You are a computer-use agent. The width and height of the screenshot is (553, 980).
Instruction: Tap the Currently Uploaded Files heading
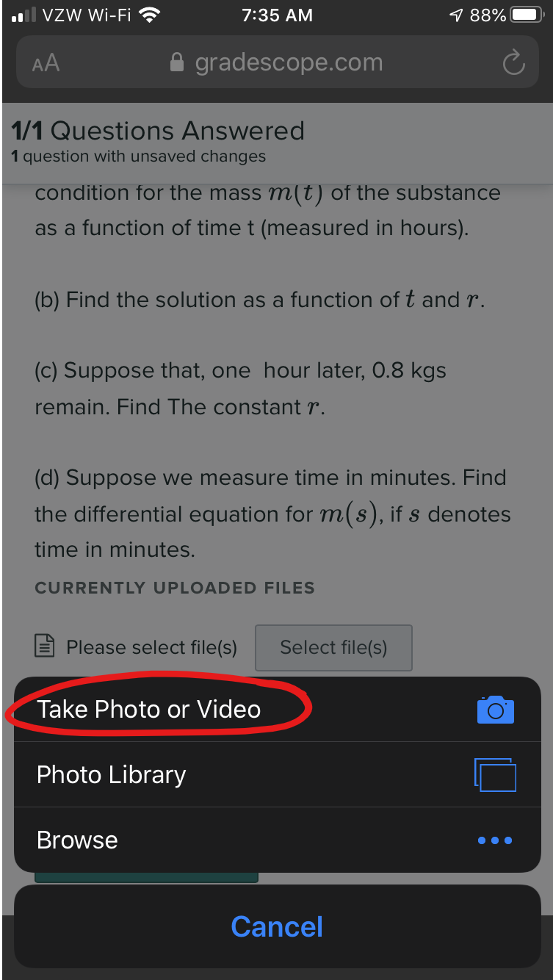(x=175, y=588)
